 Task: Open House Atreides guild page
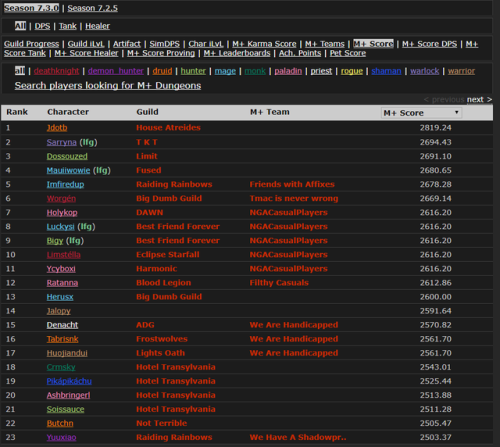coord(168,128)
